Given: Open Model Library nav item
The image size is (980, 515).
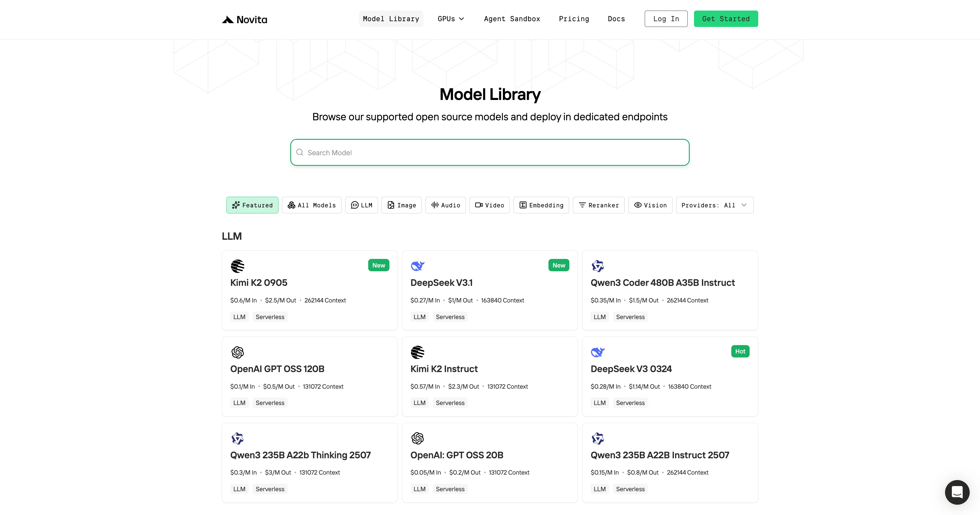Looking at the screenshot, I should pos(391,19).
